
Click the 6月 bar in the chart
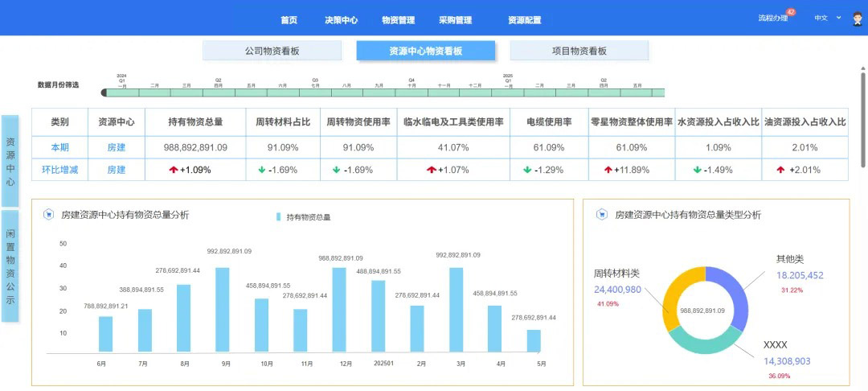[106, 334]
